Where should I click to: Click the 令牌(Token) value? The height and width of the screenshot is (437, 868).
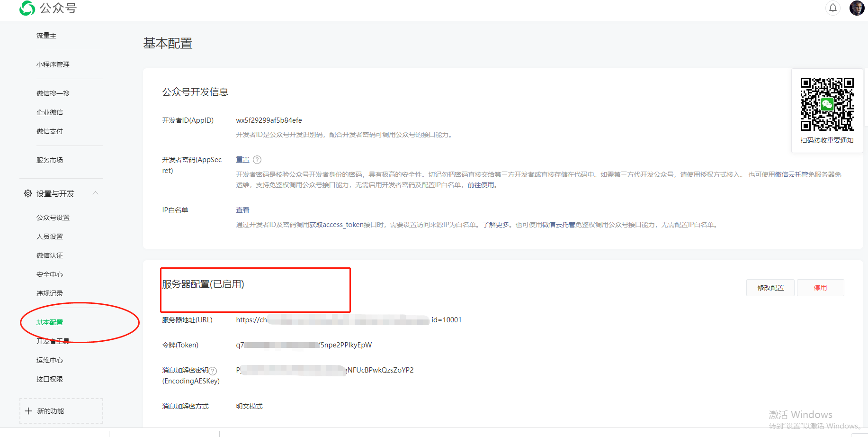[304, 345]
